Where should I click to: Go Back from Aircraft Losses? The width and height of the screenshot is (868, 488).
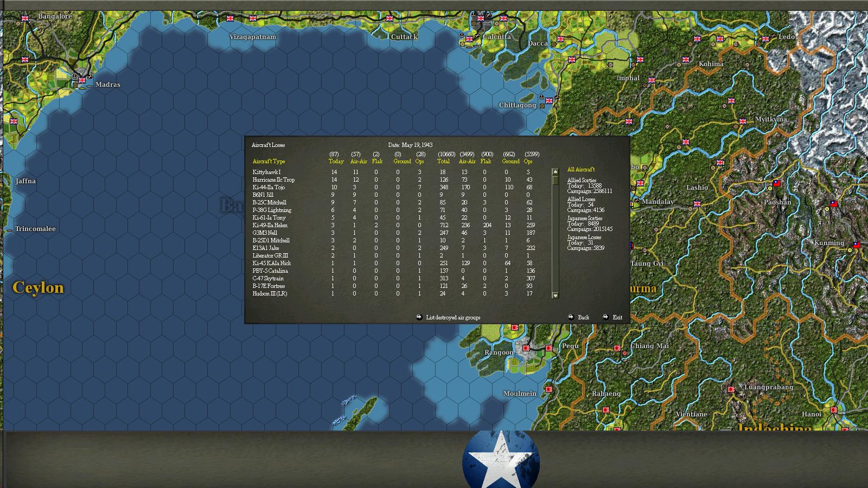point(584,317)
